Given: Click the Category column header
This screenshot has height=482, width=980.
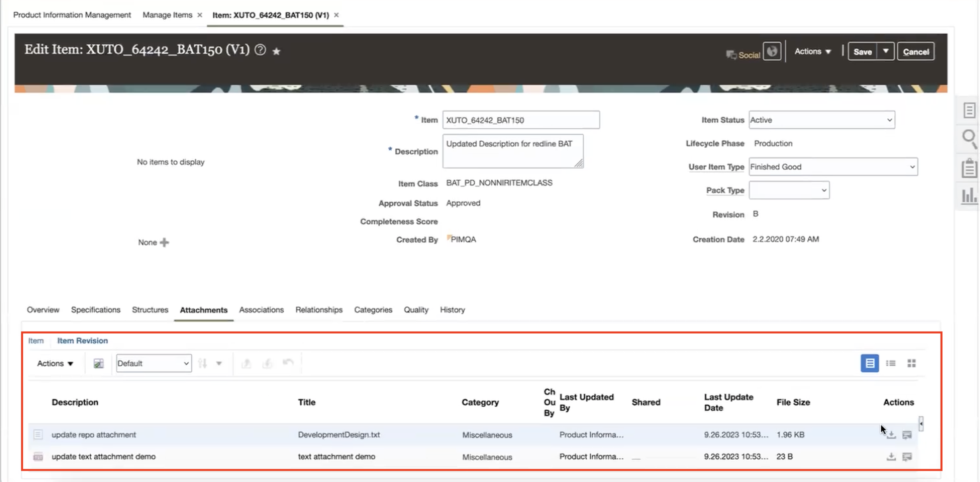Looking at the screenshot, I should [x=480, y=402].
